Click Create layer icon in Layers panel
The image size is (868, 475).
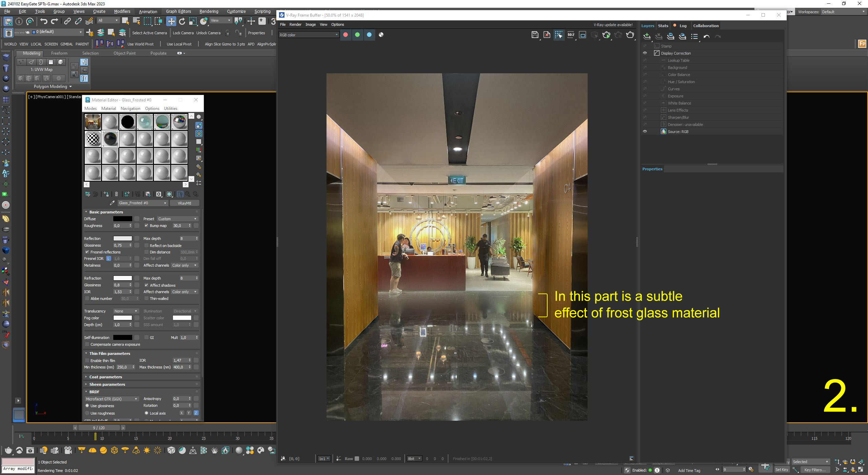(647, 36)
